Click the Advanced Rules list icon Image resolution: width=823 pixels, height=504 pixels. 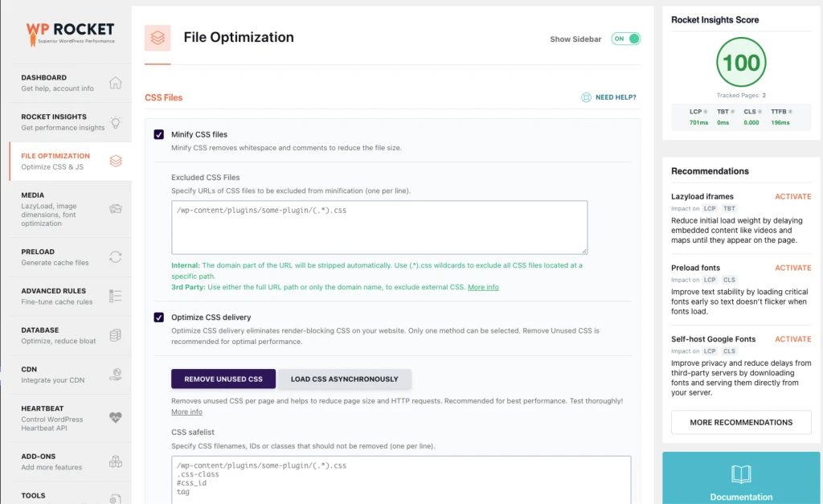(116, 296)
